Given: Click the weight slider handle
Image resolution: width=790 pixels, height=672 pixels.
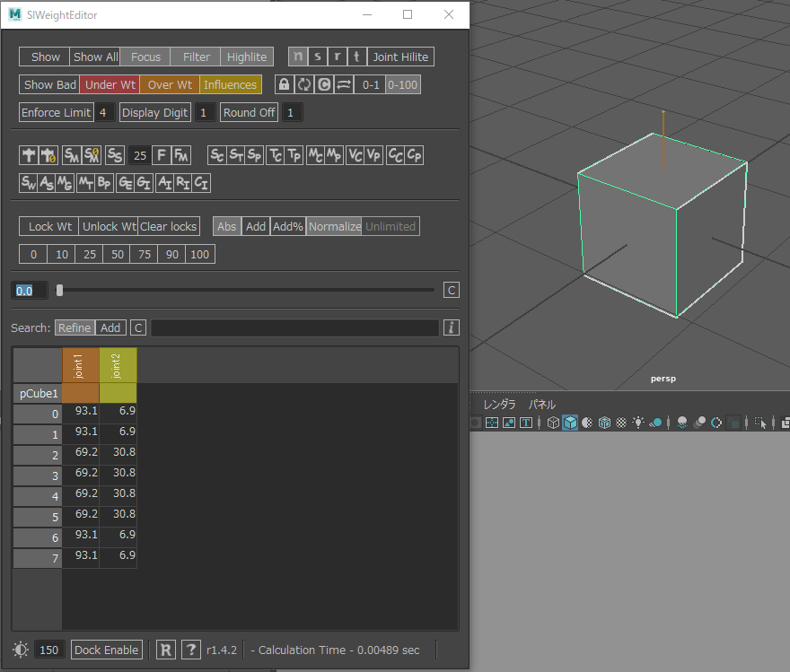Looking at the screenshot, I should 59,290.
